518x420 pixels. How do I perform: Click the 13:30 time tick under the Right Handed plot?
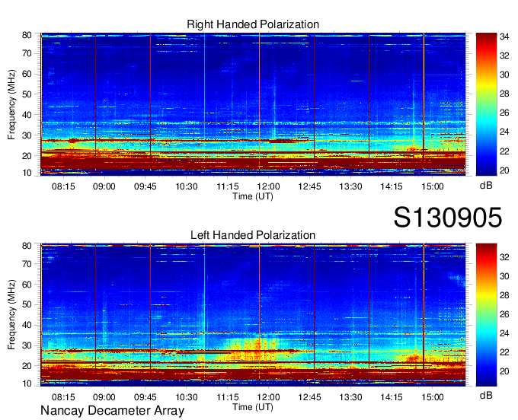coord(351,186)
